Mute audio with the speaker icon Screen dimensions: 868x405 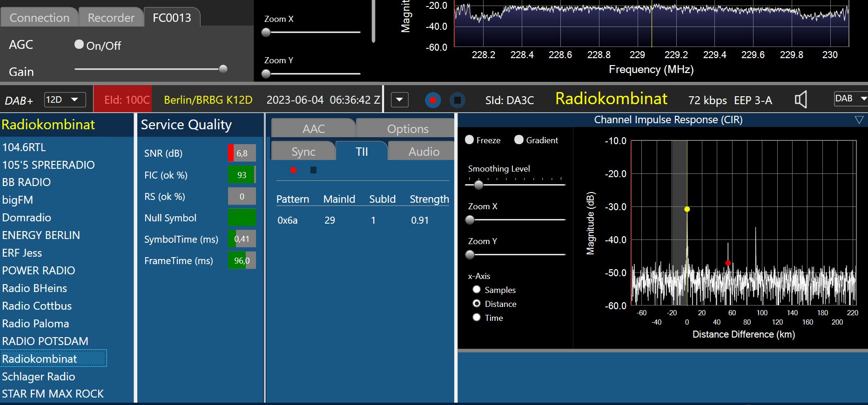point(801,100)
